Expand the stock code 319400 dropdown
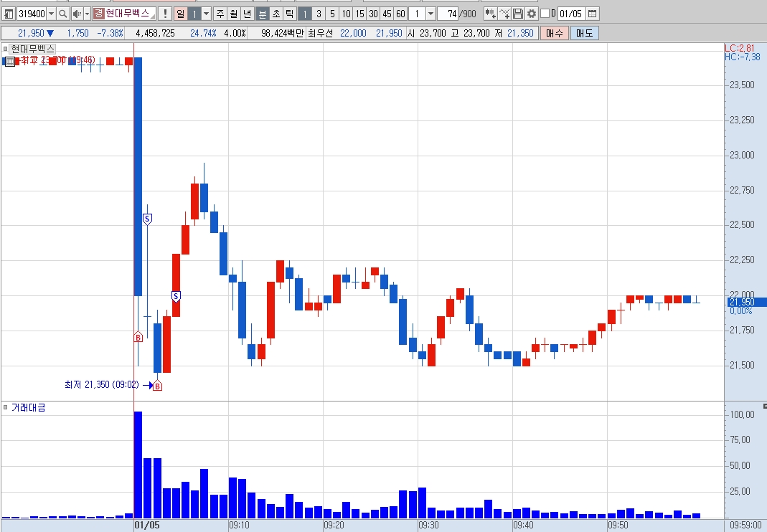Image resolution: width=767 pixels, height=532 pixels. pos(52,14)
